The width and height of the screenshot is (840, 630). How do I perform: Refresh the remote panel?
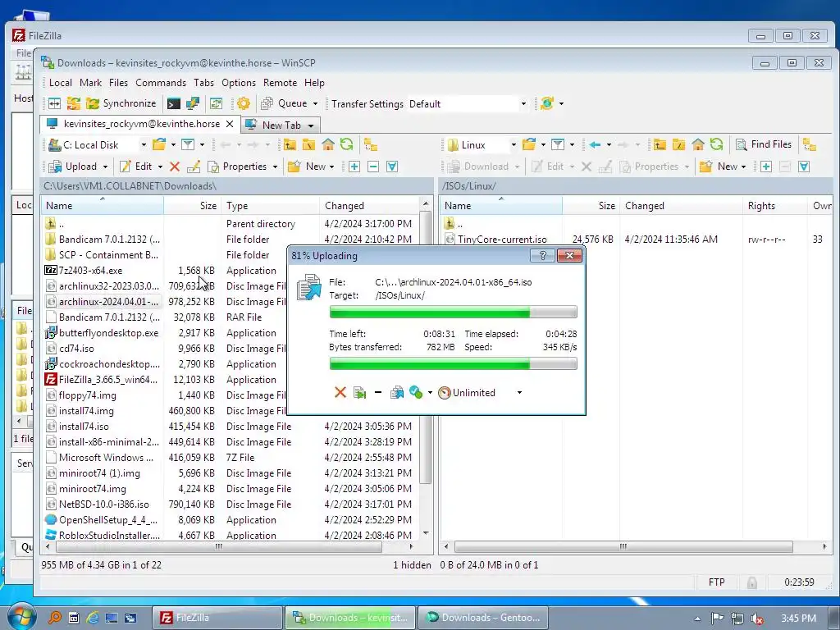(717, 144)
